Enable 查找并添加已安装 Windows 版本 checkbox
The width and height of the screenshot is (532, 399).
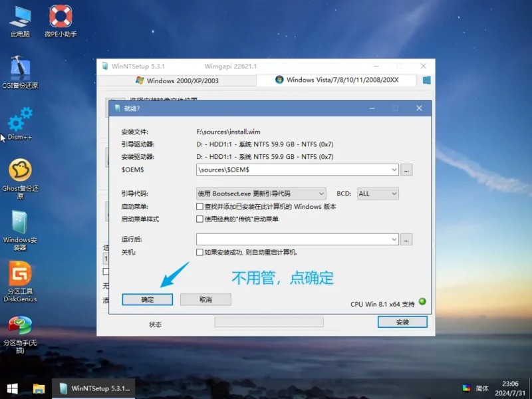(x=199, y=206)
